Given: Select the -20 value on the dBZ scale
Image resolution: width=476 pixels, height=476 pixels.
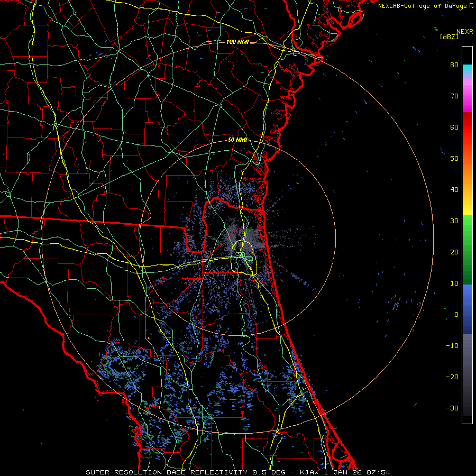Looking at the screenshot, I should 452,377.
